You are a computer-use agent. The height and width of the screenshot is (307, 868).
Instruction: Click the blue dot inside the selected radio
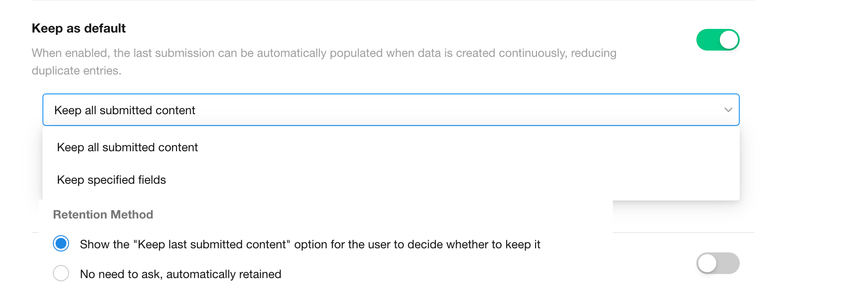(x=61, y=244)
